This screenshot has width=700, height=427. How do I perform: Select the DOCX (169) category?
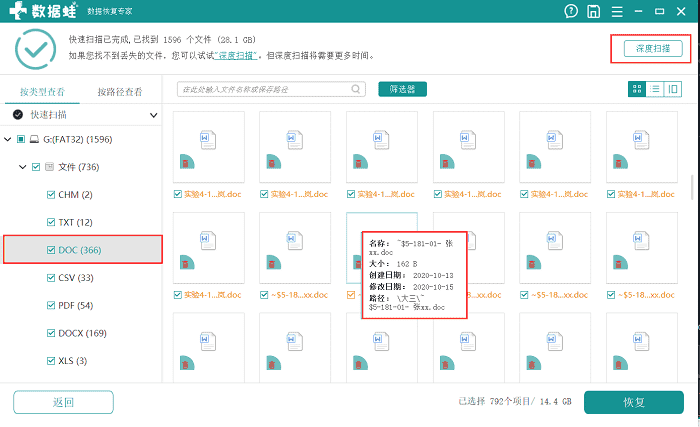83,333
